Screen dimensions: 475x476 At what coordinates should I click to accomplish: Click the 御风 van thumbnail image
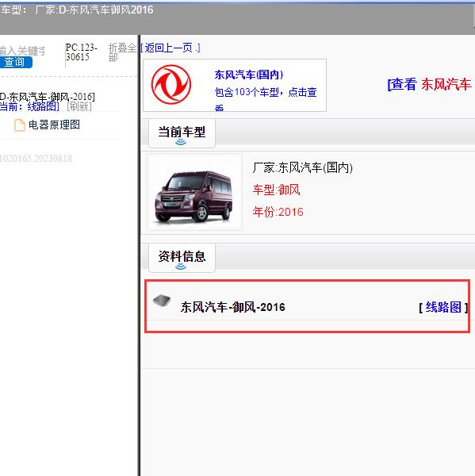tap(194, 192)
